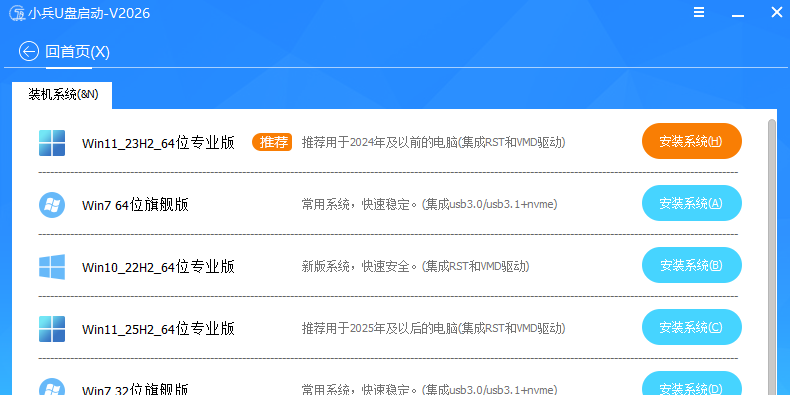Image resolution: width=790 pixels, height=395 pixels.
Task: Close the 小兵U盘启动 window
Action: (x=777, y=13)
